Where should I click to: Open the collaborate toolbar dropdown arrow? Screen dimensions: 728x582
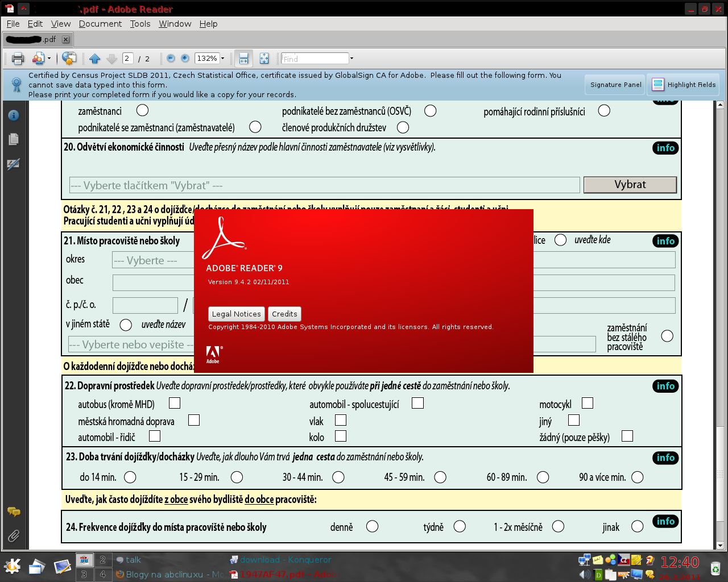click(49, 59)
